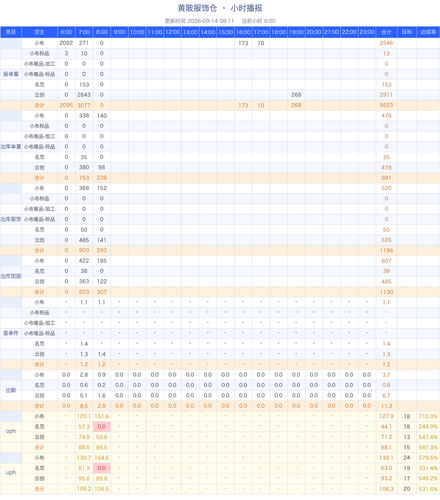This screenshot has height=500, width=440.
Task: Click the row total 139.1
Action: pos(386,458)
